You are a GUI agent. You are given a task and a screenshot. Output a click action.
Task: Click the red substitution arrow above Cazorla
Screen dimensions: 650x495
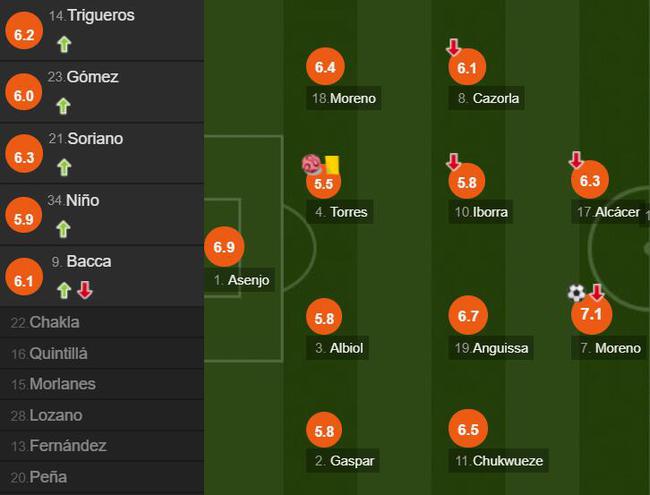point(454,47)
